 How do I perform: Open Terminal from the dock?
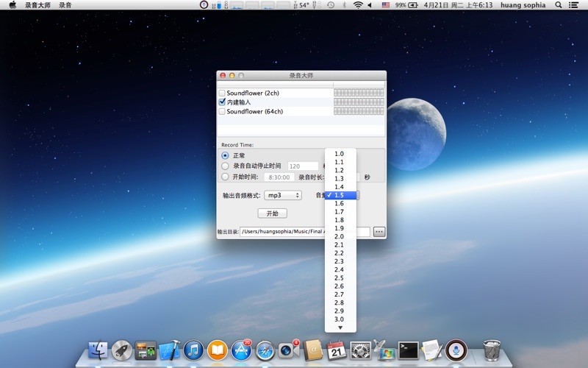(408, 350)
